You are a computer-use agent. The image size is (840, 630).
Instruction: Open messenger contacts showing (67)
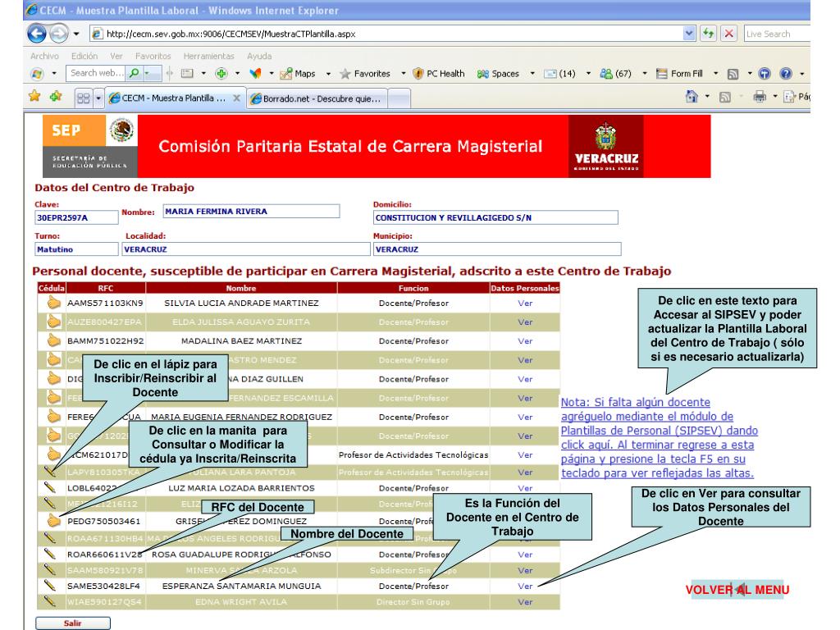(616, 73)
